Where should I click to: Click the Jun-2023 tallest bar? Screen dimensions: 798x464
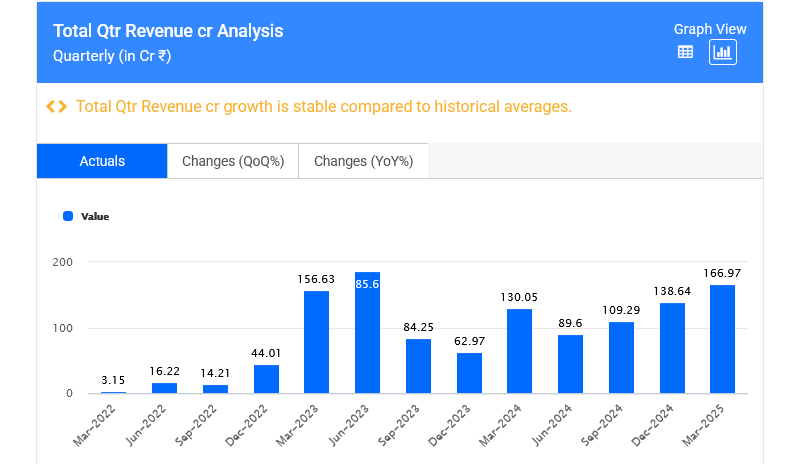click(x=367, y=333)
